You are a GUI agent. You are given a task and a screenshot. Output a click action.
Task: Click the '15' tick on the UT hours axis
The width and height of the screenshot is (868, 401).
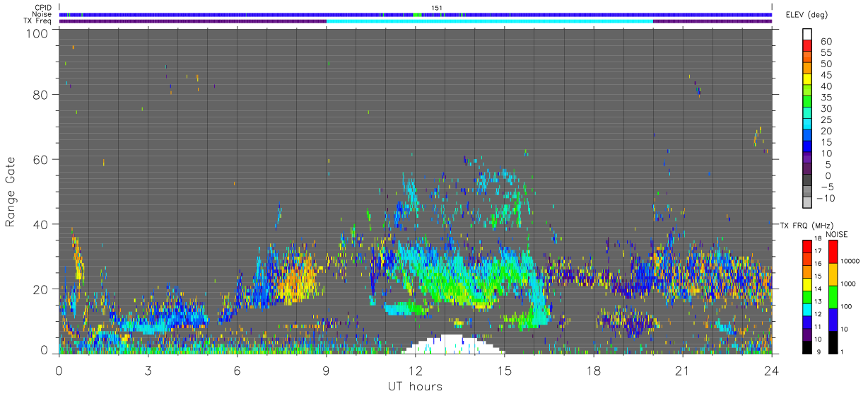[x=504, y=371]
